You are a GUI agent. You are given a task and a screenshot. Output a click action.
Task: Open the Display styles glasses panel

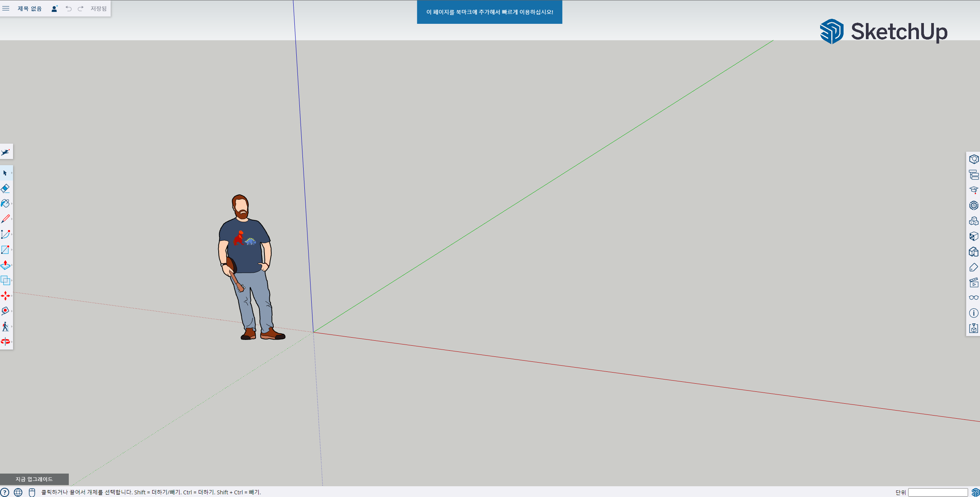tap(973, 298)
